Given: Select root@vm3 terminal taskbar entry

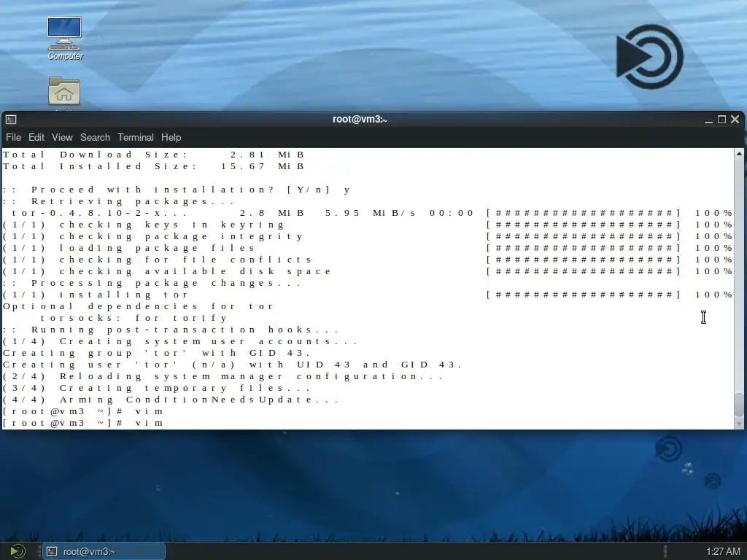Looking at the screenshot, I should [x=104, y=551].
